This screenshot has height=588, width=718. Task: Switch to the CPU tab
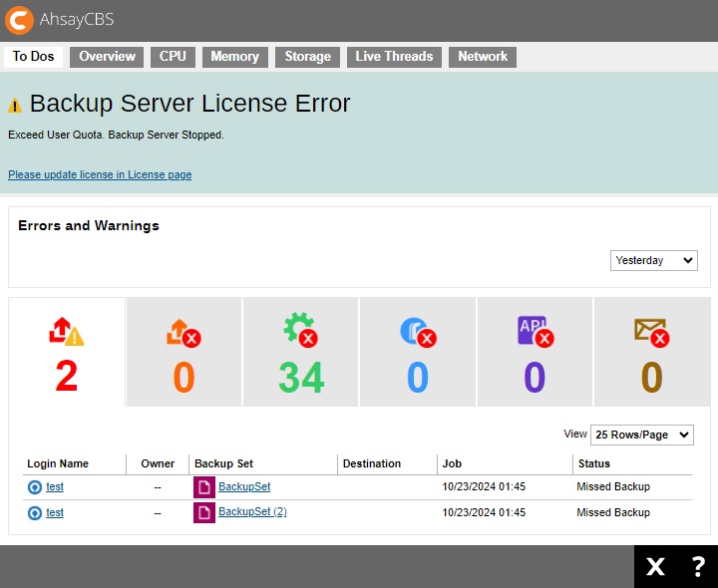tap(173, 57)
